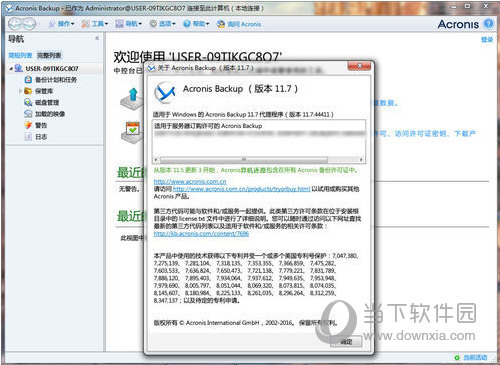Switch to the 完整列表 tab

(49, 55)
